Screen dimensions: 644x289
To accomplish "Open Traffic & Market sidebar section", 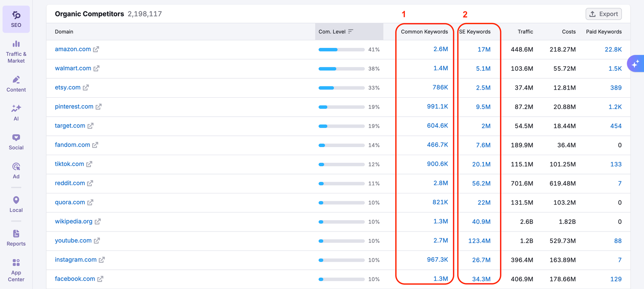I will coord(16,52).
